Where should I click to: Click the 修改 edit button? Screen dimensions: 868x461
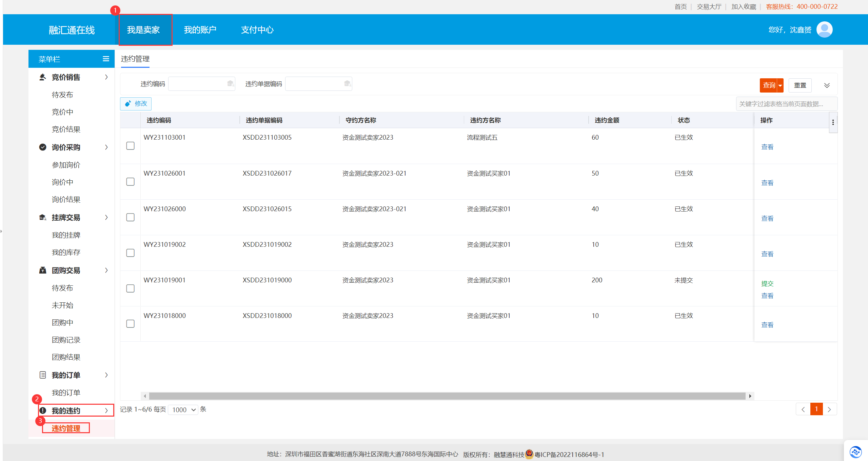(x=136, y=104)
